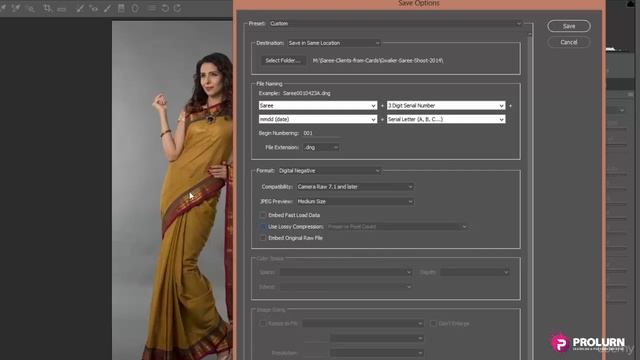Click the Begin Numbering field
Viewport: 640px width, 360px height.
point(321,133)
